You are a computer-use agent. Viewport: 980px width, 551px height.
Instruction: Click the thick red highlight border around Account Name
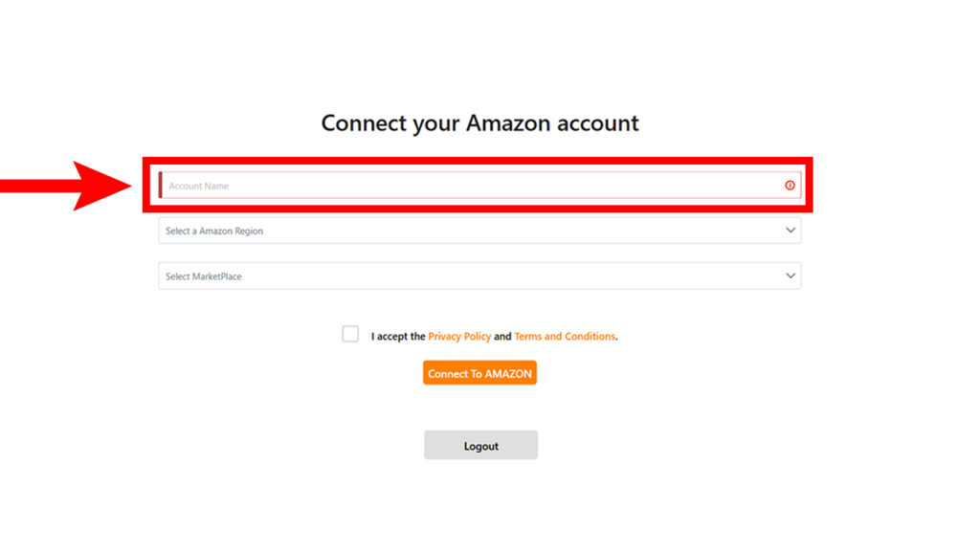pos(478,161)
